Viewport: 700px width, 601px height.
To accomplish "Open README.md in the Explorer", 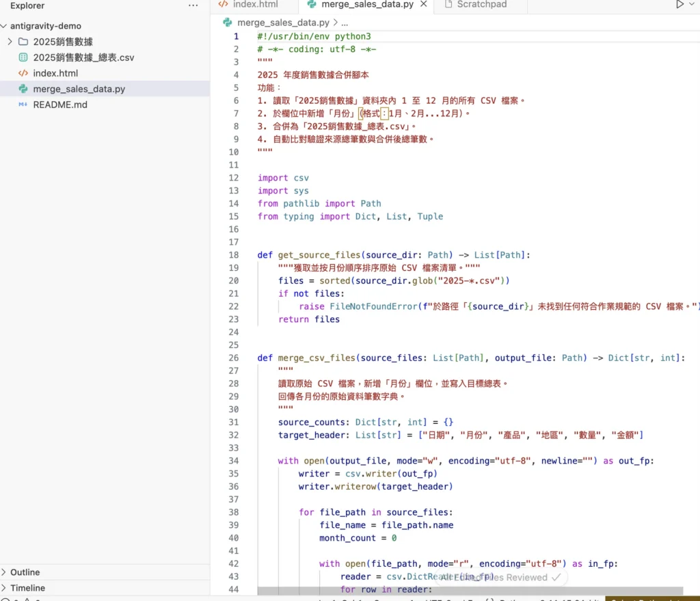I will pos(60,105).
